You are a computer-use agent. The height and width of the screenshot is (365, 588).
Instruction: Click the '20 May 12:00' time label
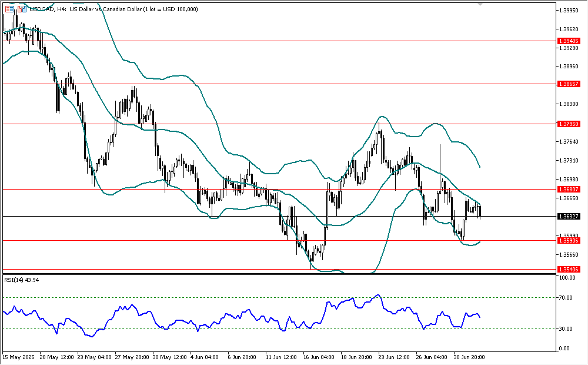[x=56, y=357]
